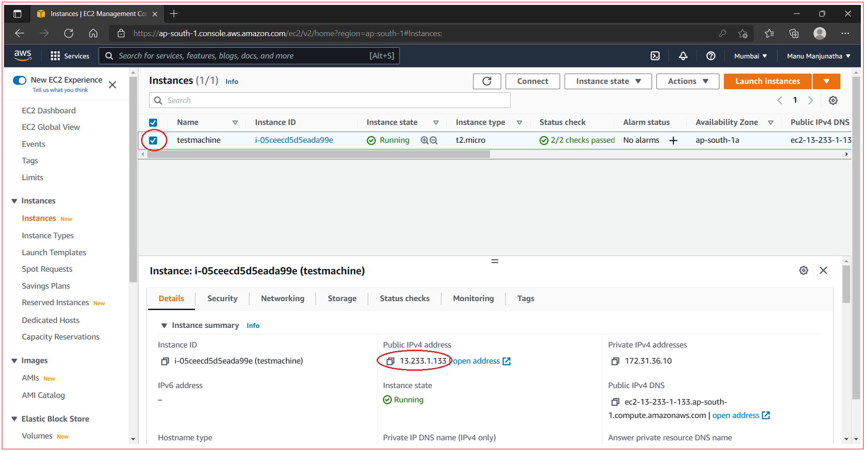Launch the CloudShell icon in header
Screen dimensions: 868x451
[x=655, y=56]
